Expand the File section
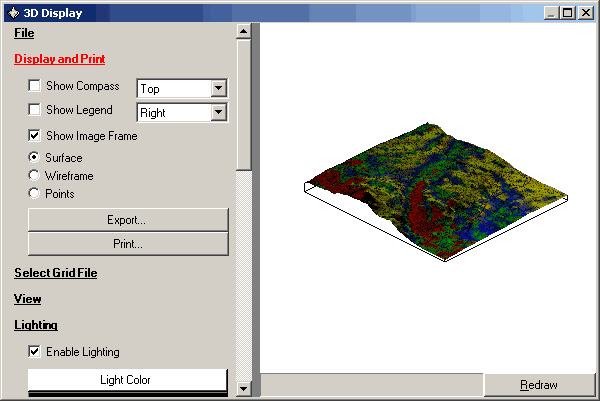Screen dimensions: 600x401 (24, 33)
